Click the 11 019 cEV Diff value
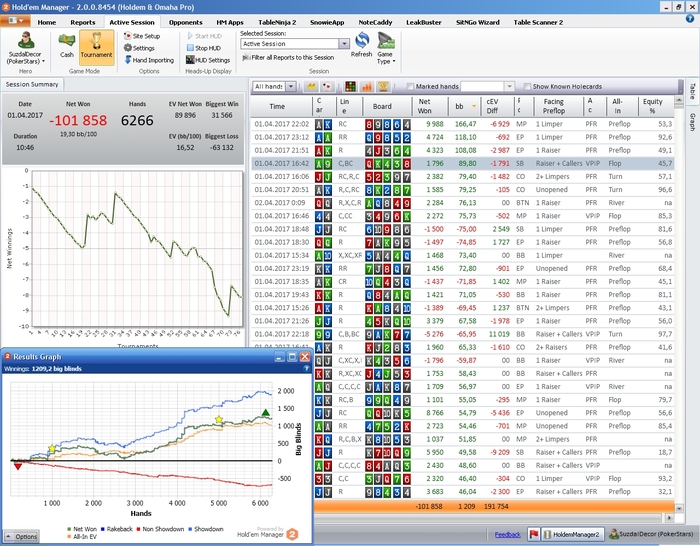Image resolution: width=700 pixels, height=546 pixels. click(x=499, y=334)
